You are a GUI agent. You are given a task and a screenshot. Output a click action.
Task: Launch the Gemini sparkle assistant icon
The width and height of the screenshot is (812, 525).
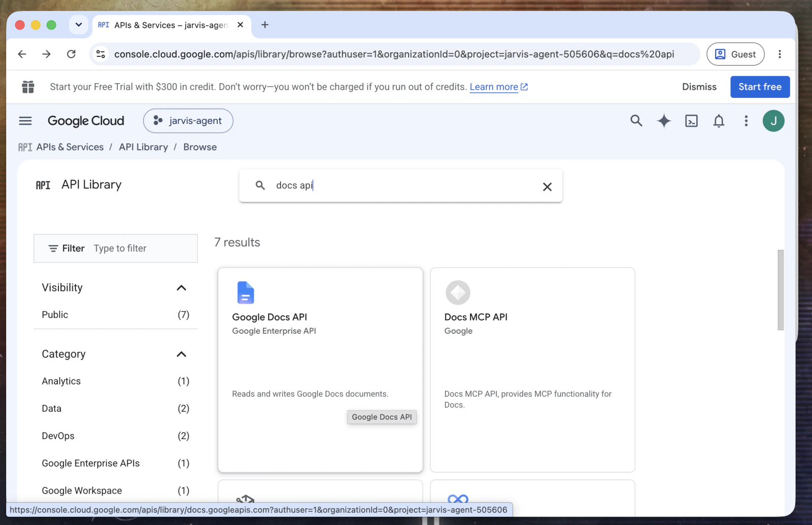[x=664, y=121]
